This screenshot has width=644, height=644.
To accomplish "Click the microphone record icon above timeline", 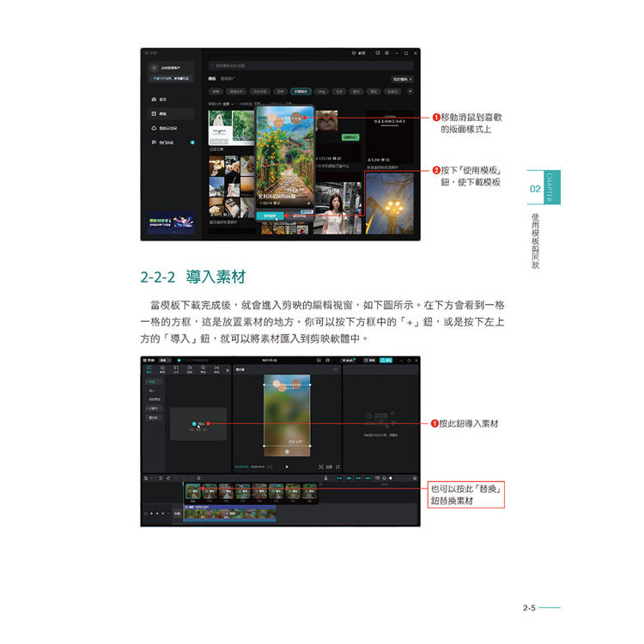I will click(x=326, y=477).
